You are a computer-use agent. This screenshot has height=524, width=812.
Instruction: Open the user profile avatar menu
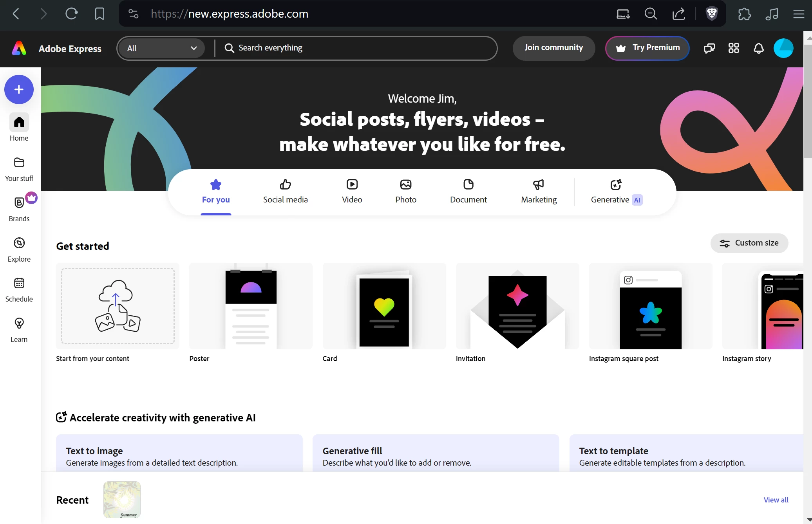coord(783,48)
